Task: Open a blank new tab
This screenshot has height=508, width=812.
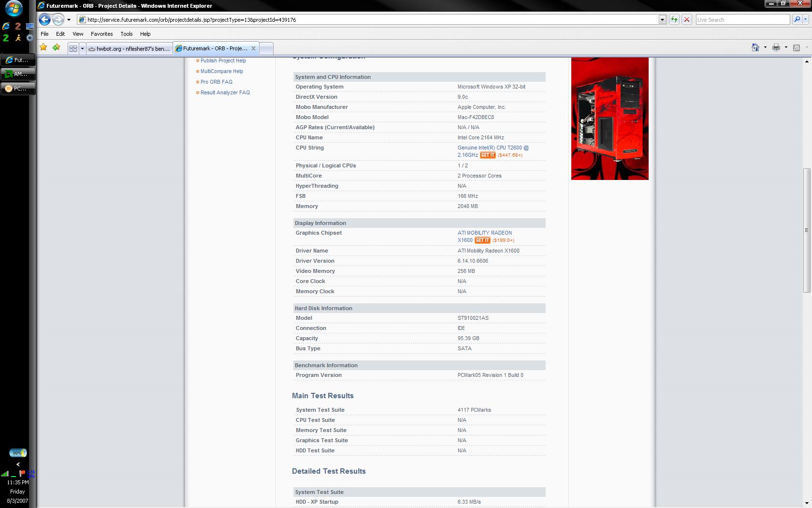Action: coord(266,48)
